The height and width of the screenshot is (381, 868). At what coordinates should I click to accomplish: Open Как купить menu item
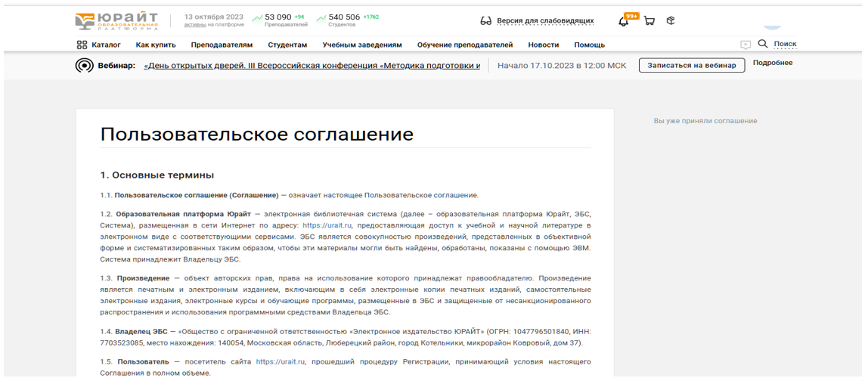point(156,45)
